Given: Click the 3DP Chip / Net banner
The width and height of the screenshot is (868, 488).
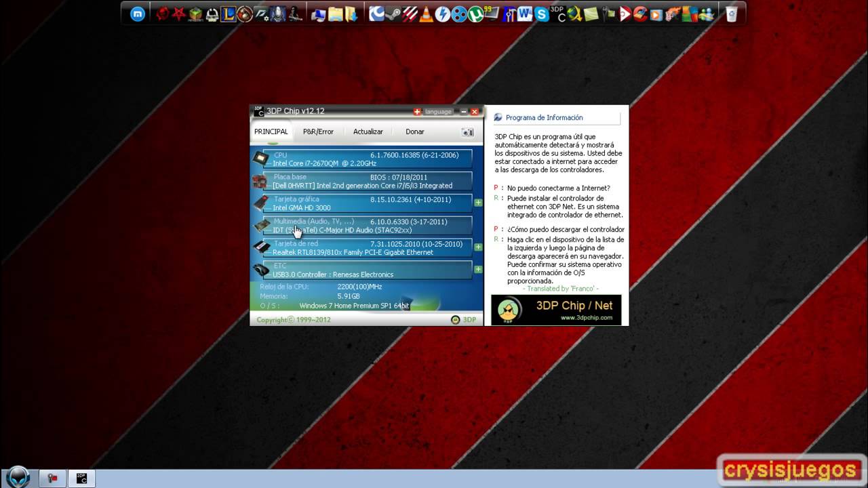Looking at the screenshot, I should [556, 310].
